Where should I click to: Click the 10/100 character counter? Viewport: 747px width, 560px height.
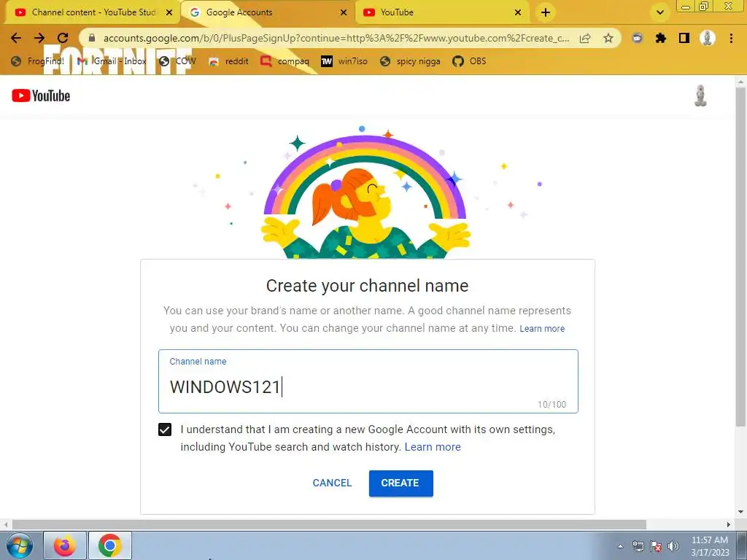click(x=551, y=404)
